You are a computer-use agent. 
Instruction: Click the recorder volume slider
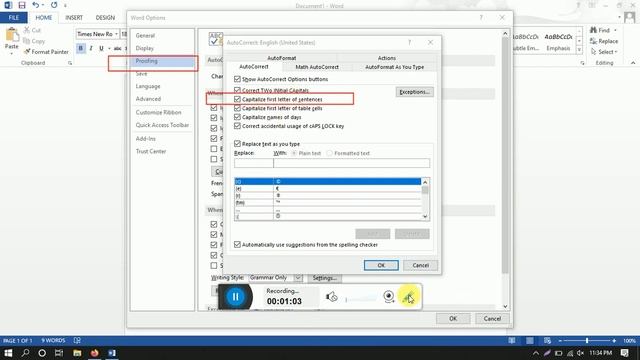(x=360, y=299)
